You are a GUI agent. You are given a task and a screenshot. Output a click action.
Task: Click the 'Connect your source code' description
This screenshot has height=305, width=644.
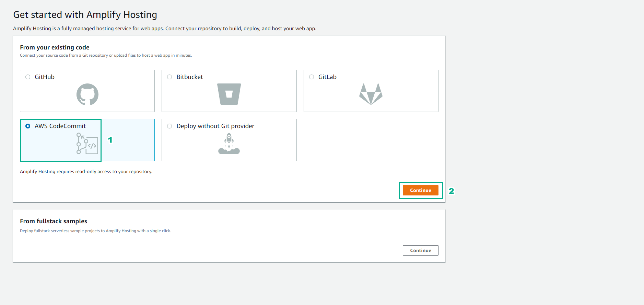(x=106, y=55)
